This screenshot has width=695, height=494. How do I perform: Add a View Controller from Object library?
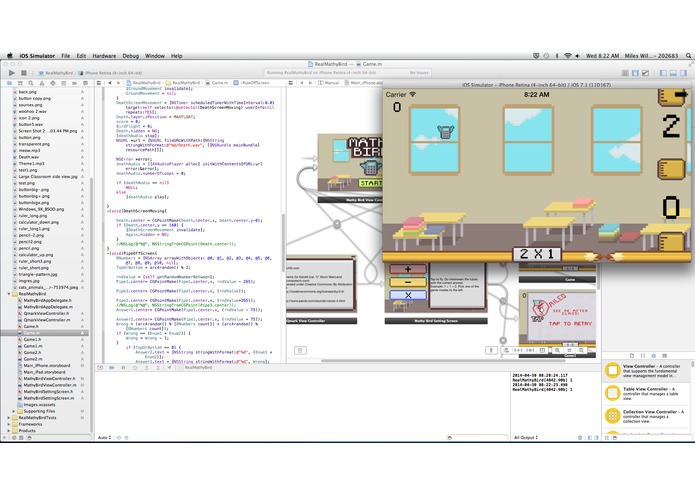click(646, 371)
